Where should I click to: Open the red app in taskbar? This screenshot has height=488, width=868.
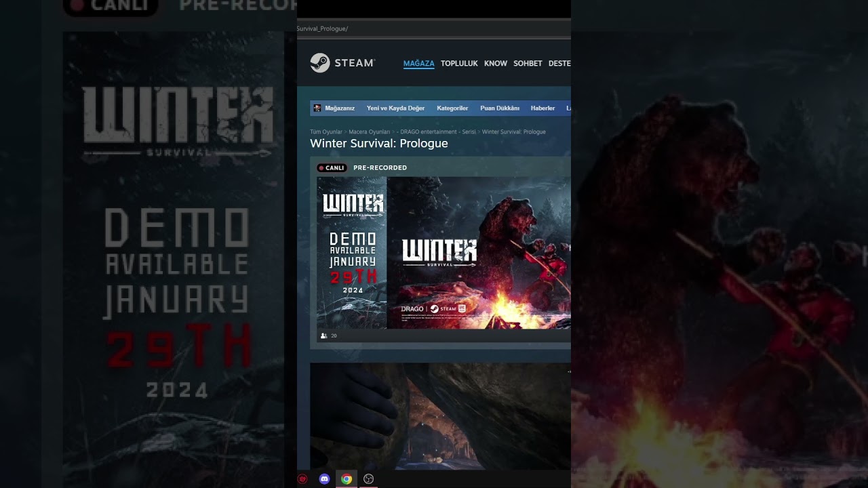point(302,479)
